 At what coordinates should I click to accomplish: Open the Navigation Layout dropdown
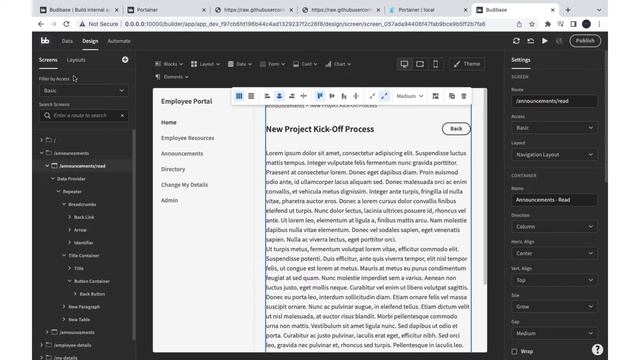pyautogui.click(x=554, y=155)
